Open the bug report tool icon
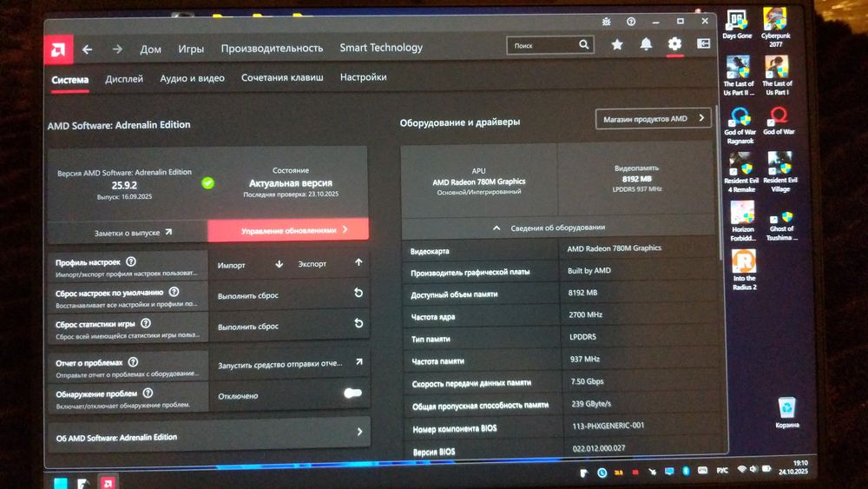The image size is (868, 489). pyautogui.click(x=606, y=22)
